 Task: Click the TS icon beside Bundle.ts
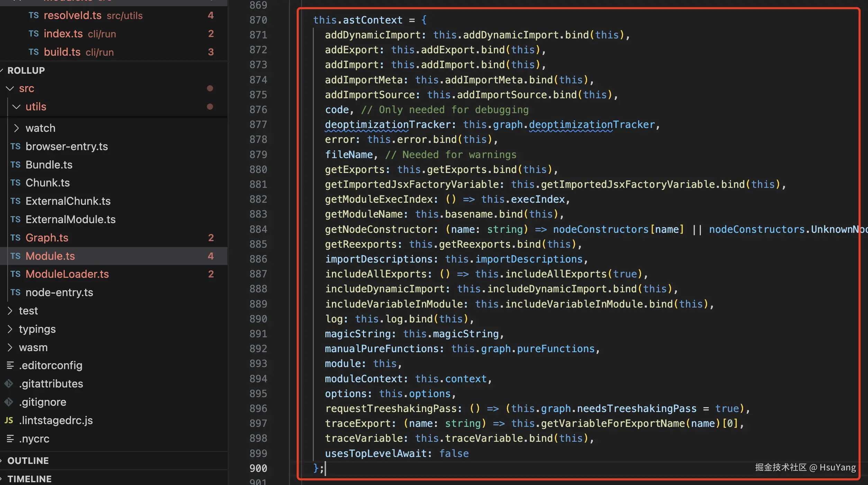[15, 165]
